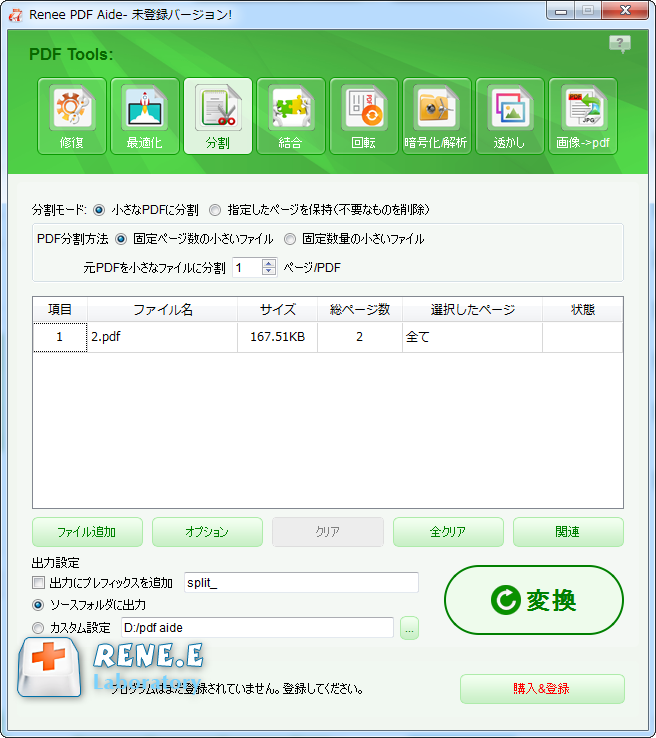Open the 暗号化/解析 encryption tool
This screenshot has height=738, width=656.
tap(437, 116)
